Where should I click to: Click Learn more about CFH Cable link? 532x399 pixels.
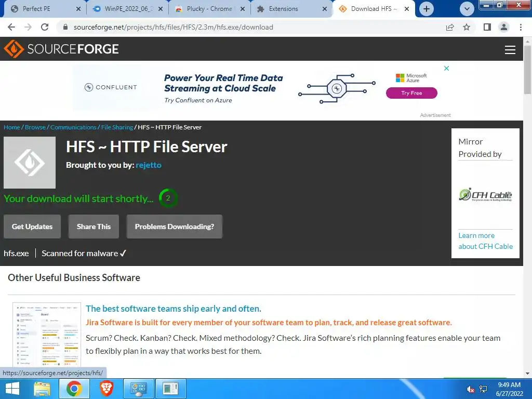[x=486, y=241]
